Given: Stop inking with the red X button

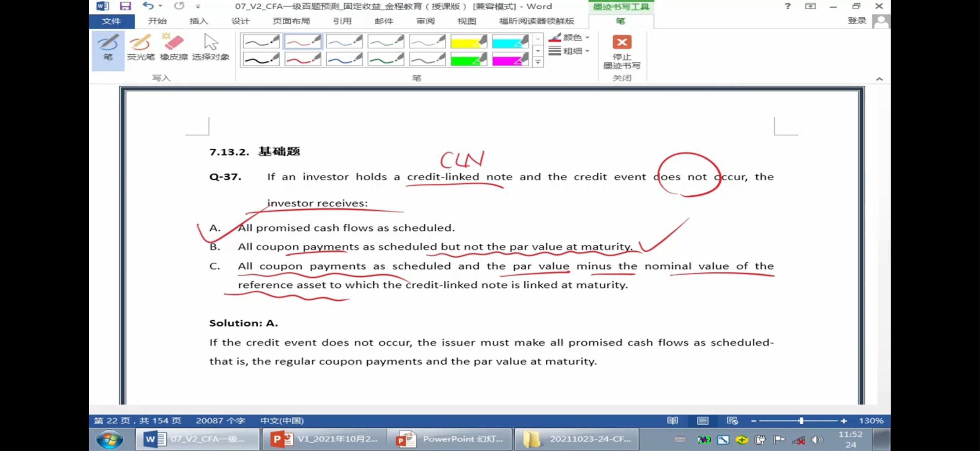Looking at the screenshot, I should [622, 51].
